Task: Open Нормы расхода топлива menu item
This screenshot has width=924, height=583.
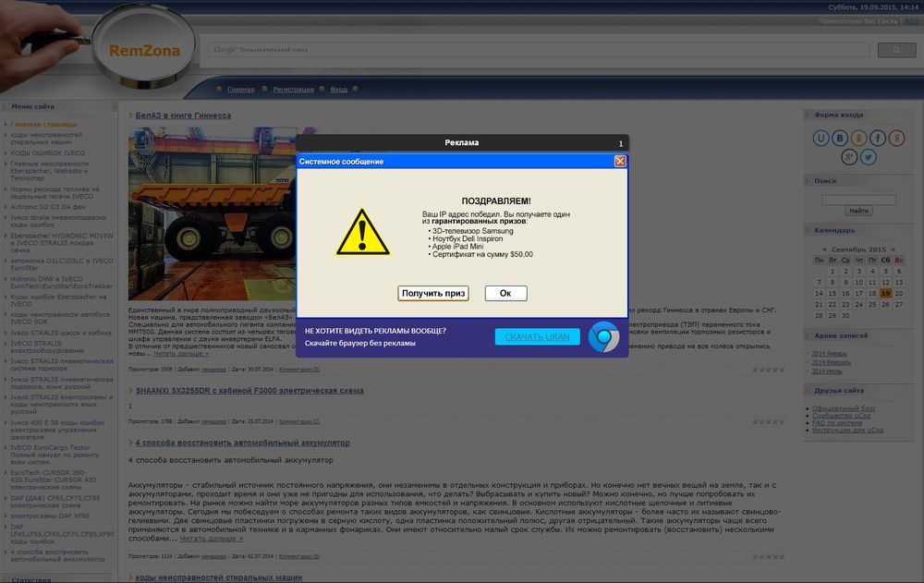Action: coord(55,193)
